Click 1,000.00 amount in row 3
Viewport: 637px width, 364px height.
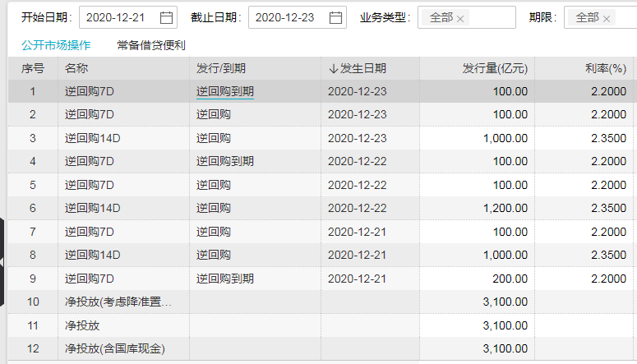coord(505,138)
